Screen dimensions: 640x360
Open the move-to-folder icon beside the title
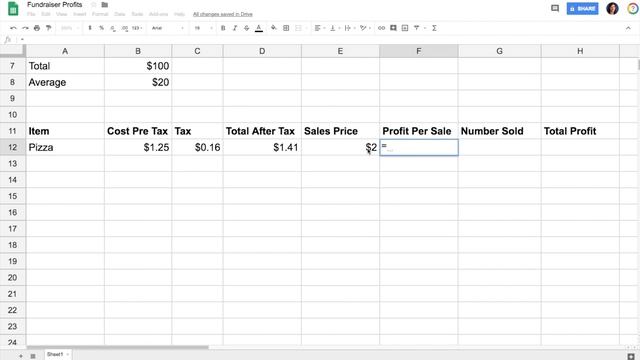105,5
